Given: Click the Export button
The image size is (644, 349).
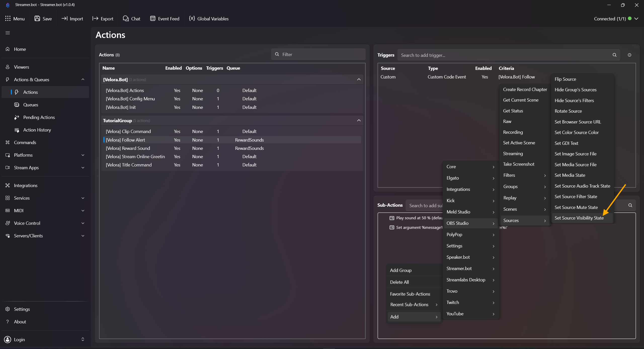Looking at the screenshot, I should tap(103, 19).
